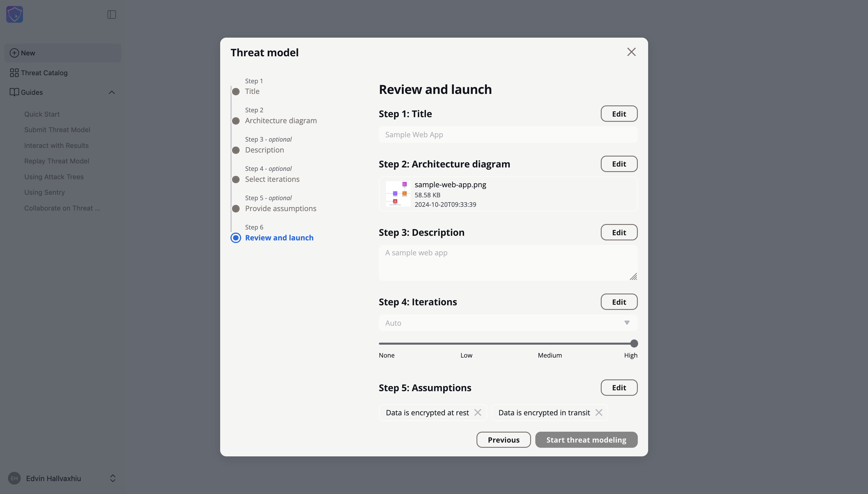
Task: Click the iterations slider handle at High
Action: pos(634,344)
